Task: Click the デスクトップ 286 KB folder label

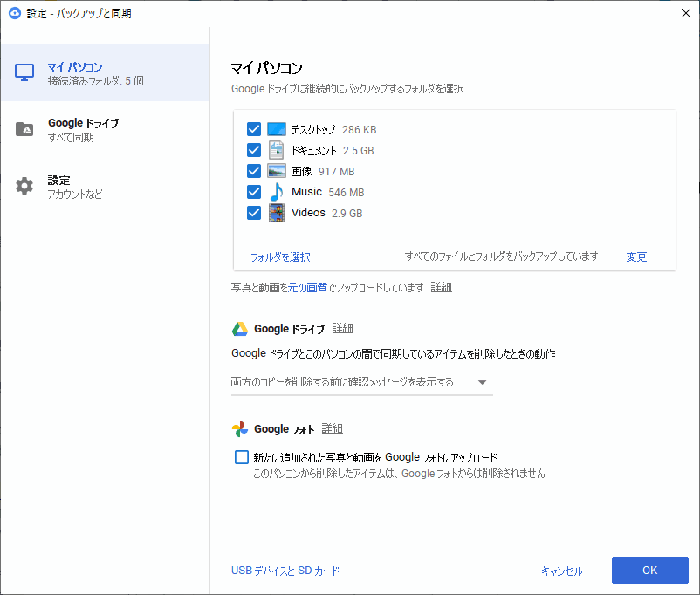Action: pos(333,129)
